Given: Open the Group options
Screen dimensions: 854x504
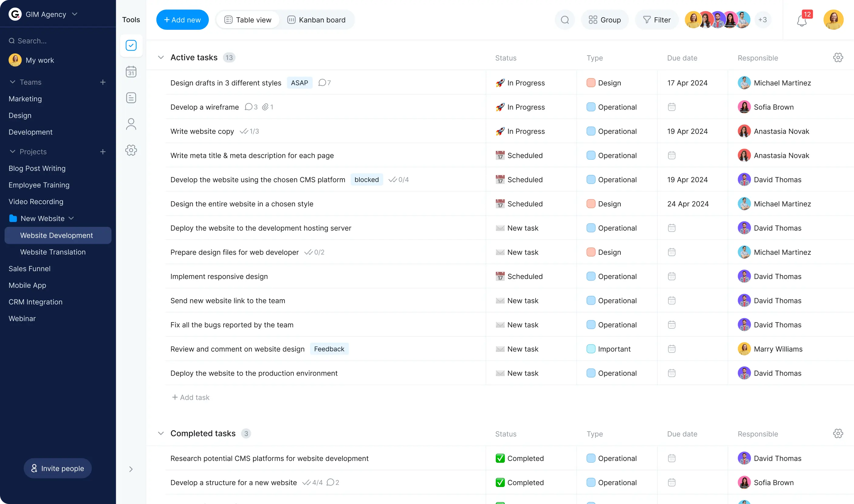Looking at the screenshot, I should 605,20.
